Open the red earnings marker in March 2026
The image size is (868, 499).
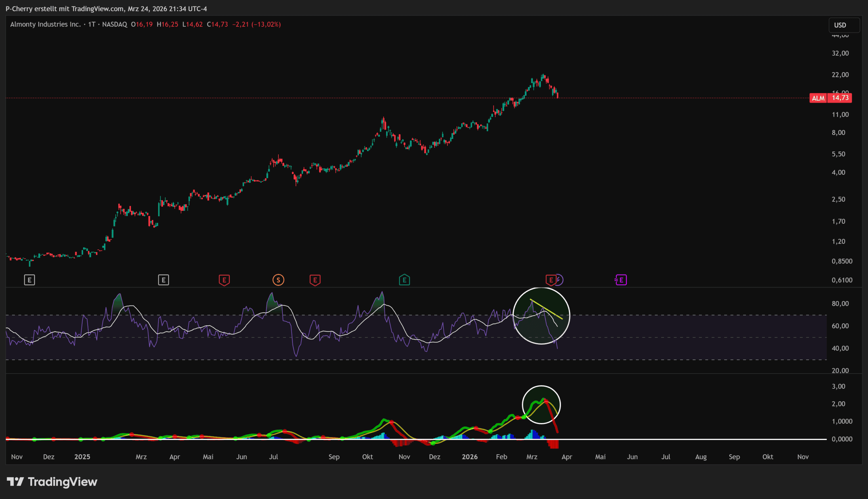tap(550, 280)
